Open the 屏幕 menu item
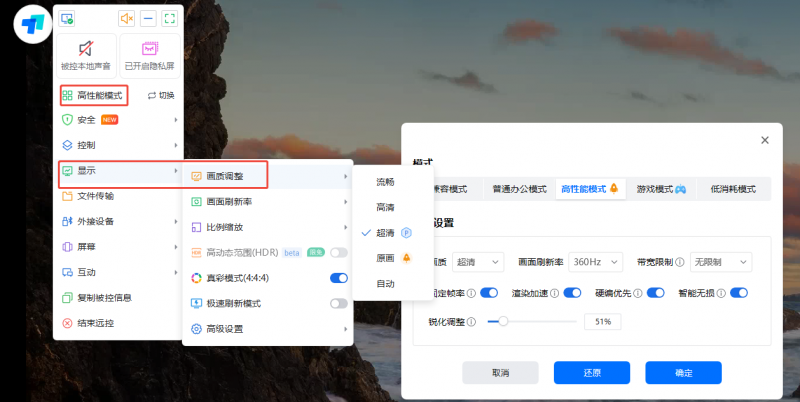The height and width of the screenshot is (402, 800). pyautogui.click(x=118, y=247)
